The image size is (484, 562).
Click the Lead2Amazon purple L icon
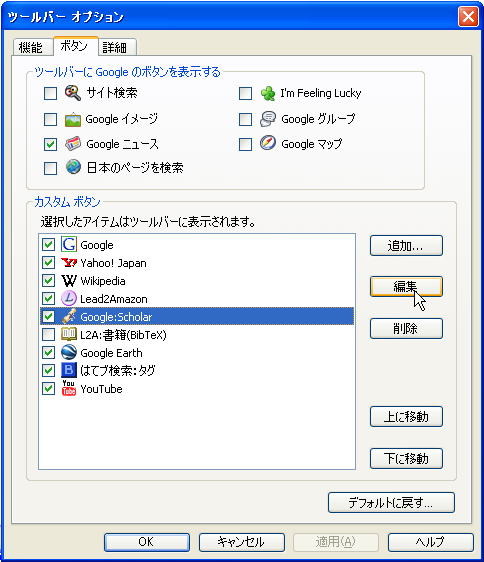pyautogui.click(x=68, y=298)
